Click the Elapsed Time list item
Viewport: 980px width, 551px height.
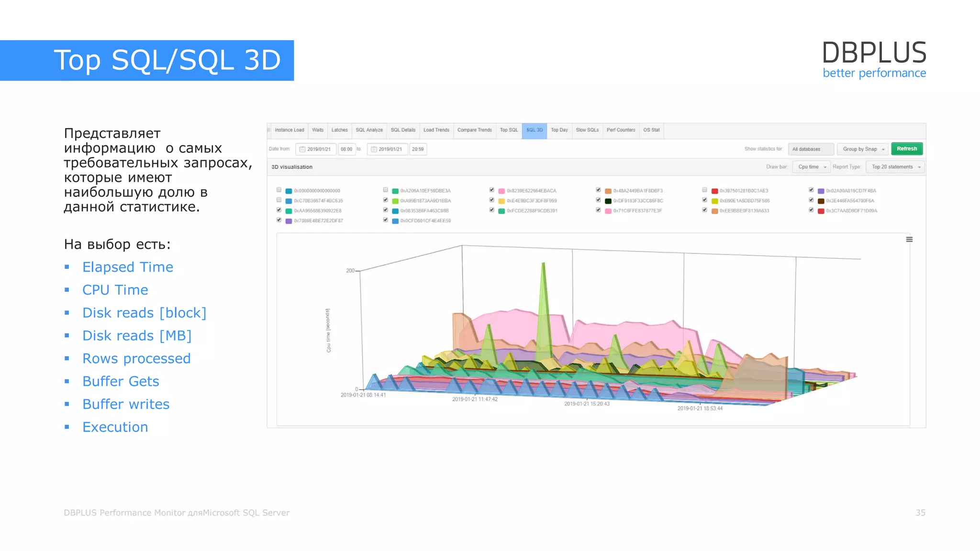click(x=128, y=267)
